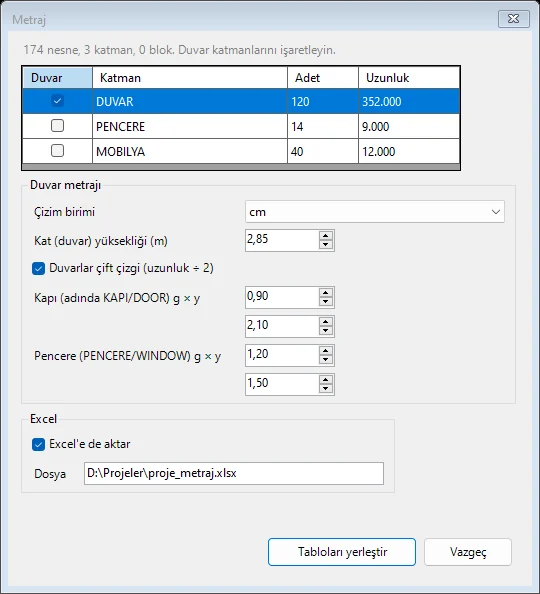The height and width of the screenshot is (594, 540).
Task: Click the 14 count cell
Action: point(323,127)
